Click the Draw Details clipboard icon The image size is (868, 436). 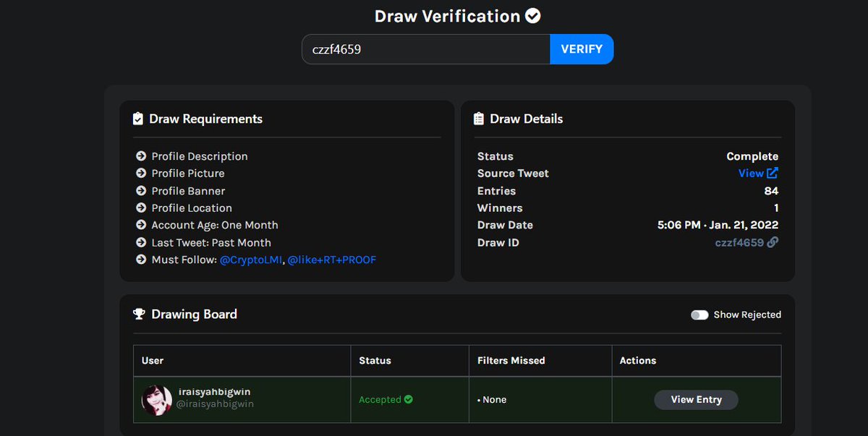[x=479, y=119]
